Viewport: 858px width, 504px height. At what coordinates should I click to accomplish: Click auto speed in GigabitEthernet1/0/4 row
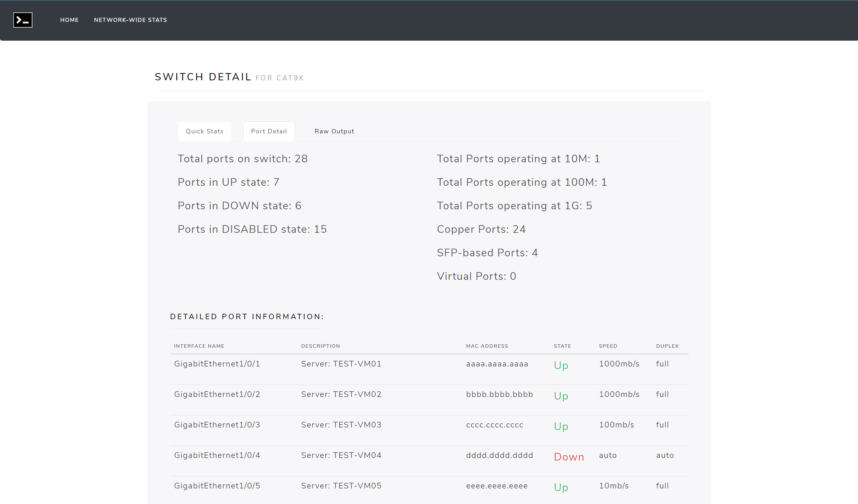click(x=608, y=455)
